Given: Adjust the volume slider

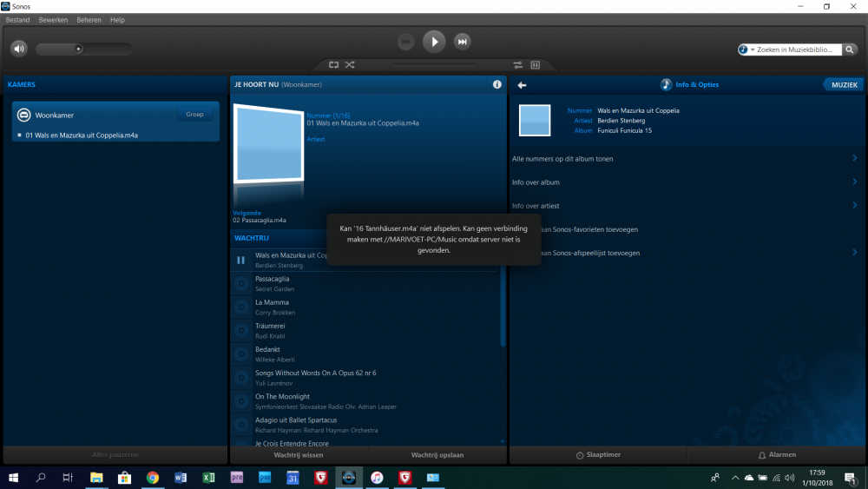Looking at the screenshot, I should 79,49.
